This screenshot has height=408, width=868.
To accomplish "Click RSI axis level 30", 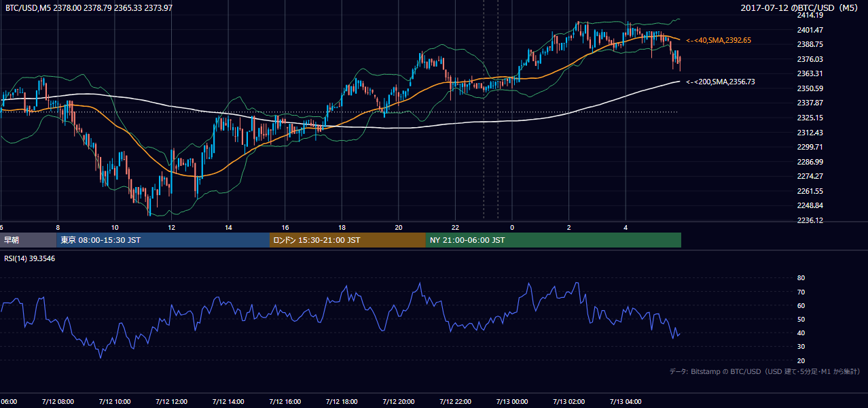I will pyautogui.click(x=801, y=347).
